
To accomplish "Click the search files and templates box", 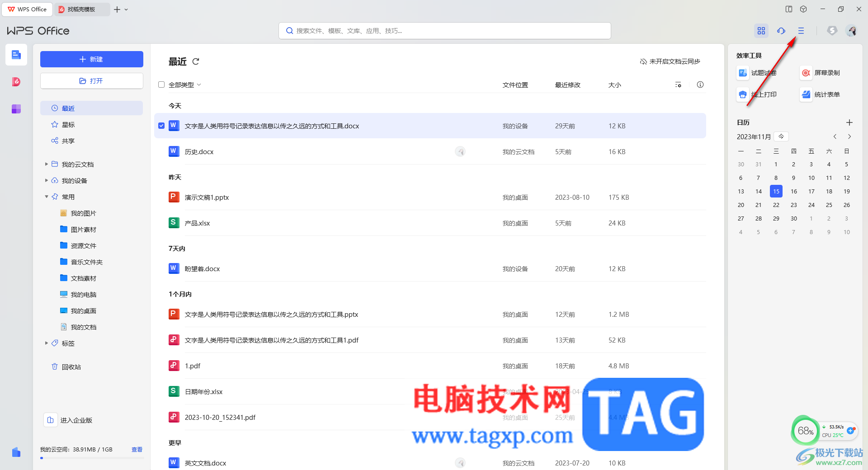I will click(445, 31).
